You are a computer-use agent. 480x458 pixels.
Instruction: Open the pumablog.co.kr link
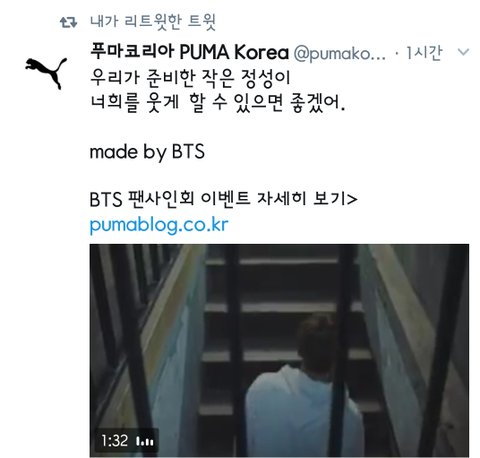coord(159,225)
